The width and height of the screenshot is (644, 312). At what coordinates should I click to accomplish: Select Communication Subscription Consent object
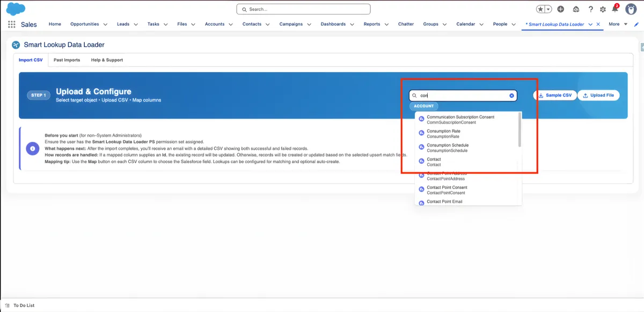[466, 119]
